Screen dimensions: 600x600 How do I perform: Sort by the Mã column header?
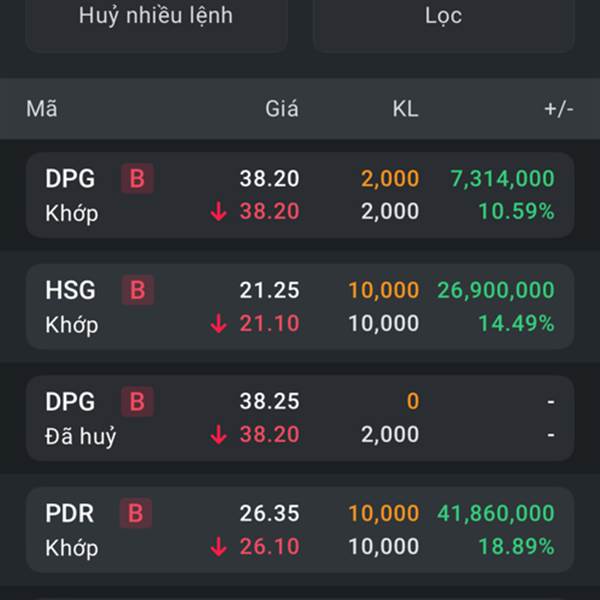42,109
